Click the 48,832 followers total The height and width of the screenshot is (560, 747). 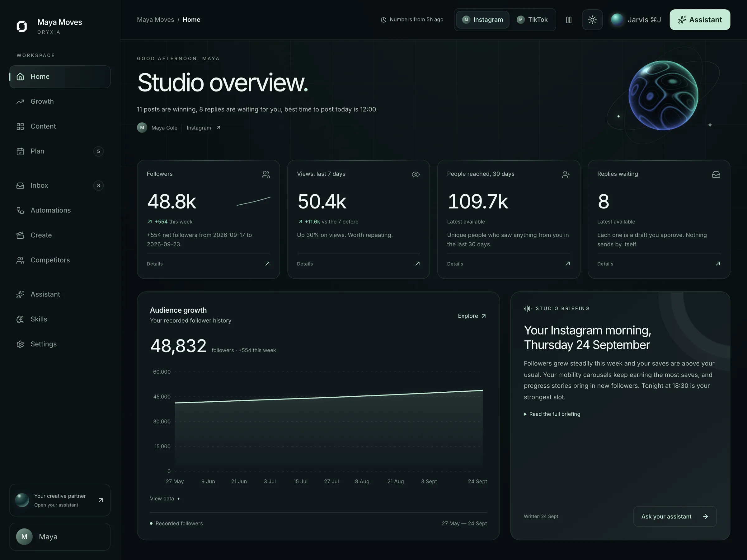coord(178,346)
